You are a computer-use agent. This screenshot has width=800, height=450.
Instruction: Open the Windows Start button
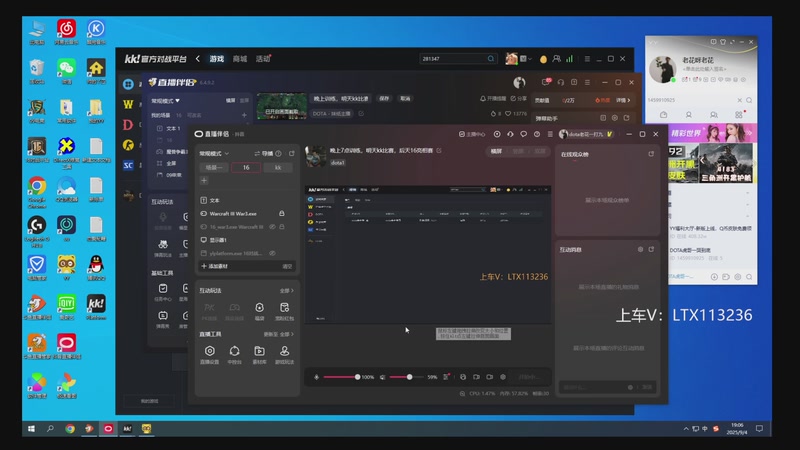point(31,429)
